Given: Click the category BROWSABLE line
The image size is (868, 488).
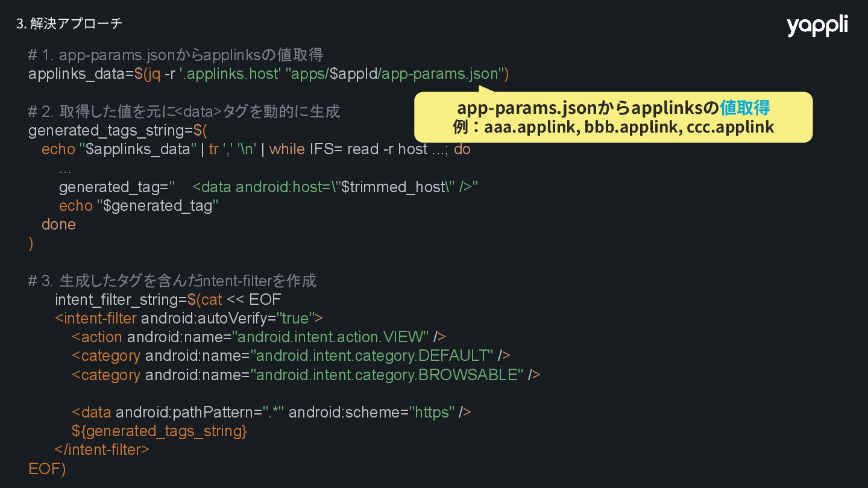Looking at the screenshot, I should pyautogui.click(x=306, y=375).
